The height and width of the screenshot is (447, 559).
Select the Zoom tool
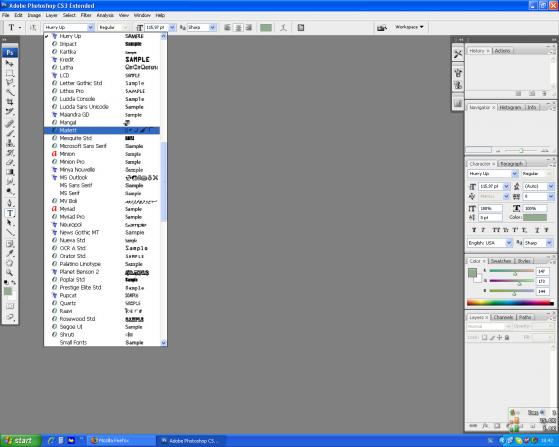[x=10, y=273]
